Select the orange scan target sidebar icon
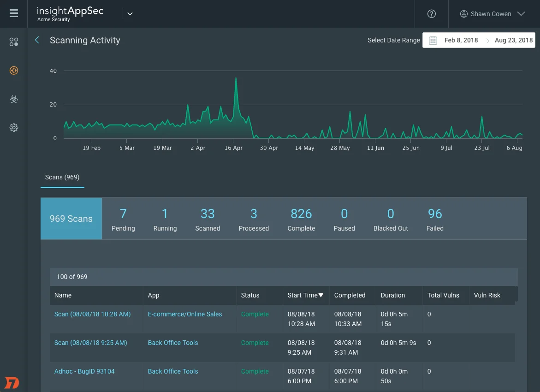The height and width of the screenshot is (392, 540). click(13, 71)
